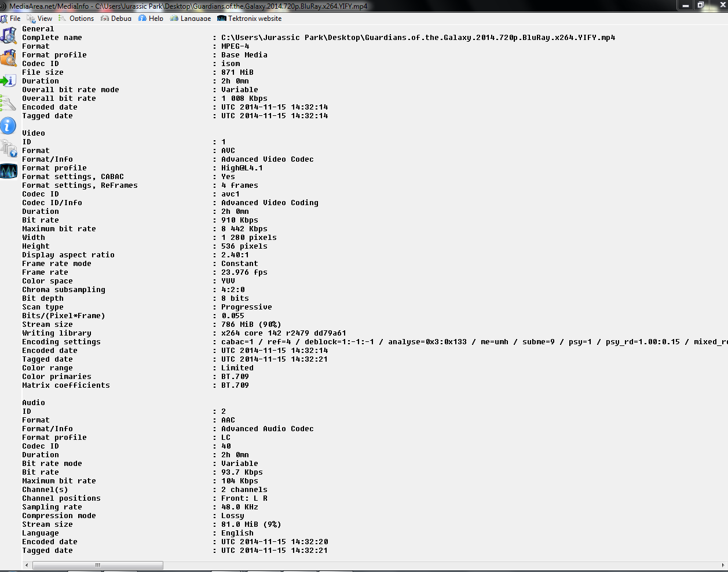Image resolution: width=728 pixels, height=572 pixels.
Task: Click the Tektronix waveform sidebar icon
Action: 8,171
